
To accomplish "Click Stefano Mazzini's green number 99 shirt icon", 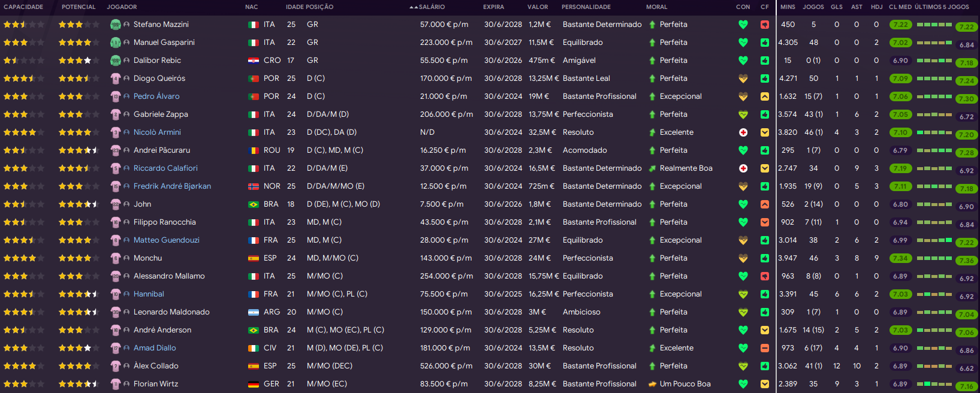I will [116, 25].
